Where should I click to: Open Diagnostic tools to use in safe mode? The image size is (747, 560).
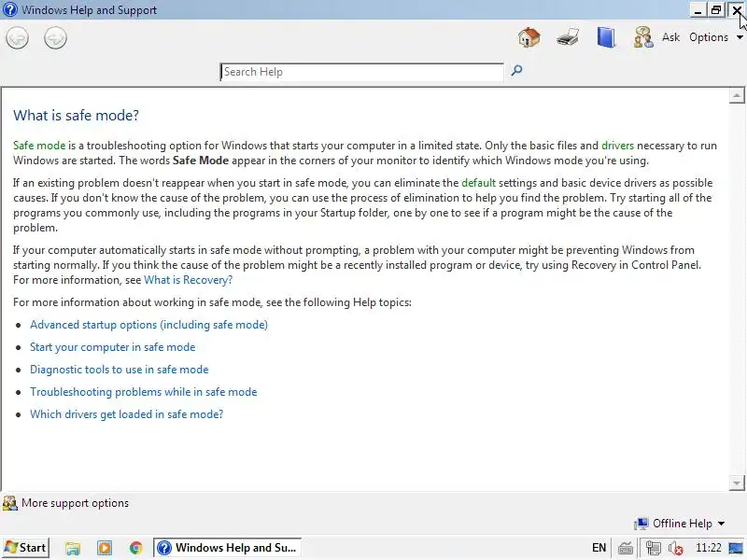pos(120,370)
